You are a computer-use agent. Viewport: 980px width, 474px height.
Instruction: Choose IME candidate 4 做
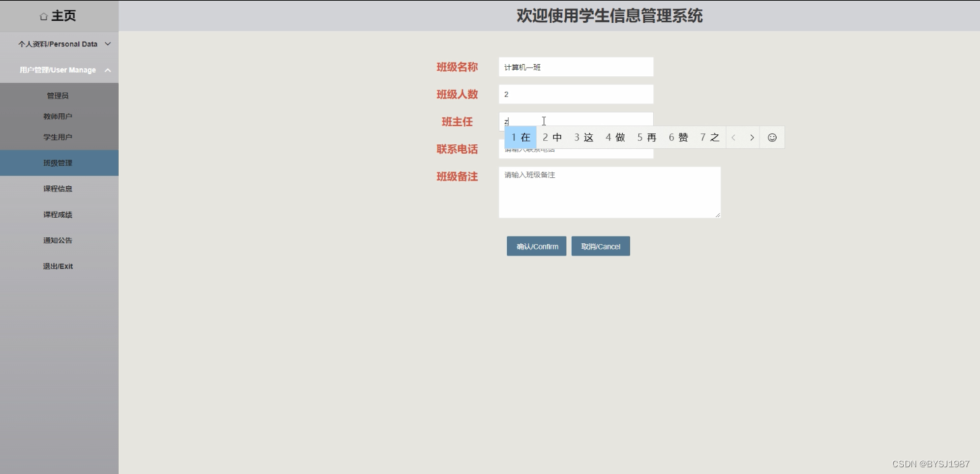pyautogui.click(x=615, y=138)
